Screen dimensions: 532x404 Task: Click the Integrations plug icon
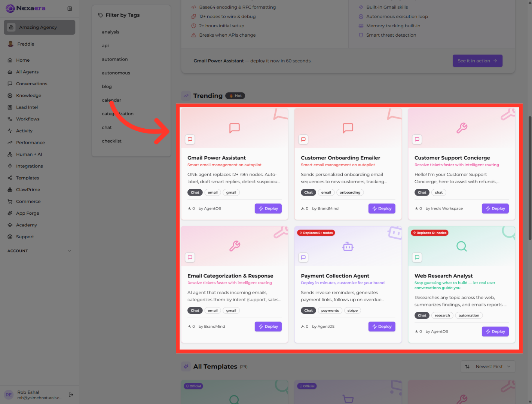coord(10,166)
